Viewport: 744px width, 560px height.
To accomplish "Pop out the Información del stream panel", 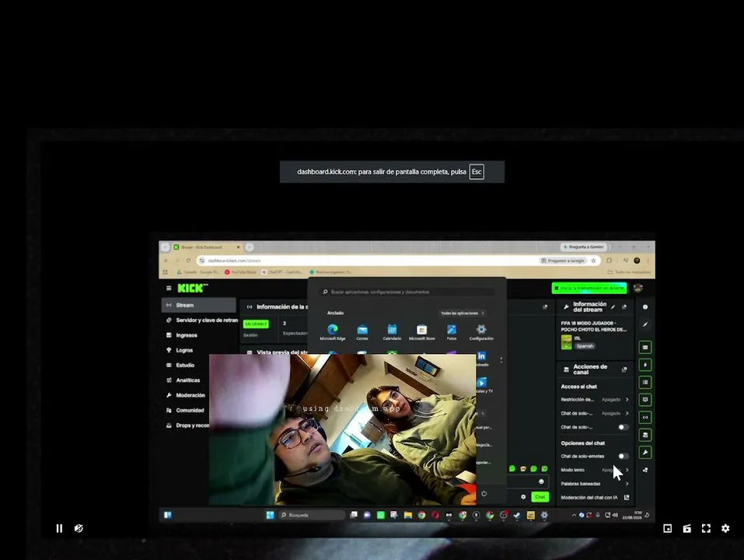I will pos(624,307).
